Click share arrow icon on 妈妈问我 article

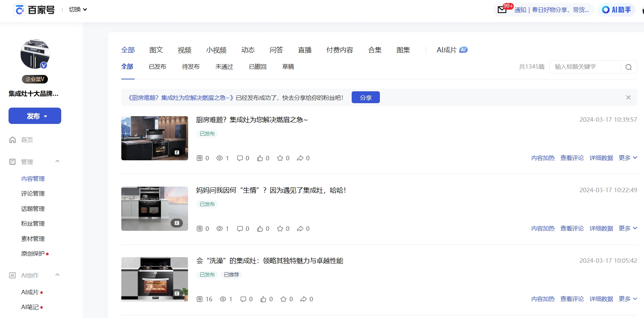click(300, 229)
